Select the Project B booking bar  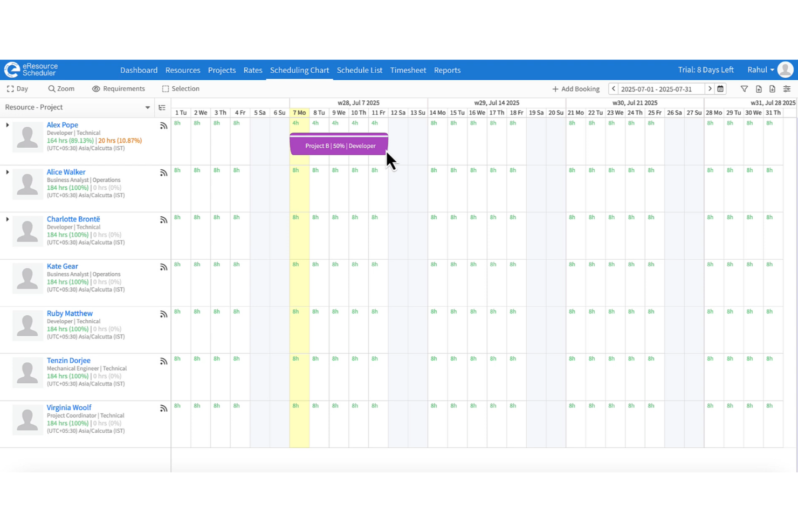pyautogui.click(x=338, y=146)
